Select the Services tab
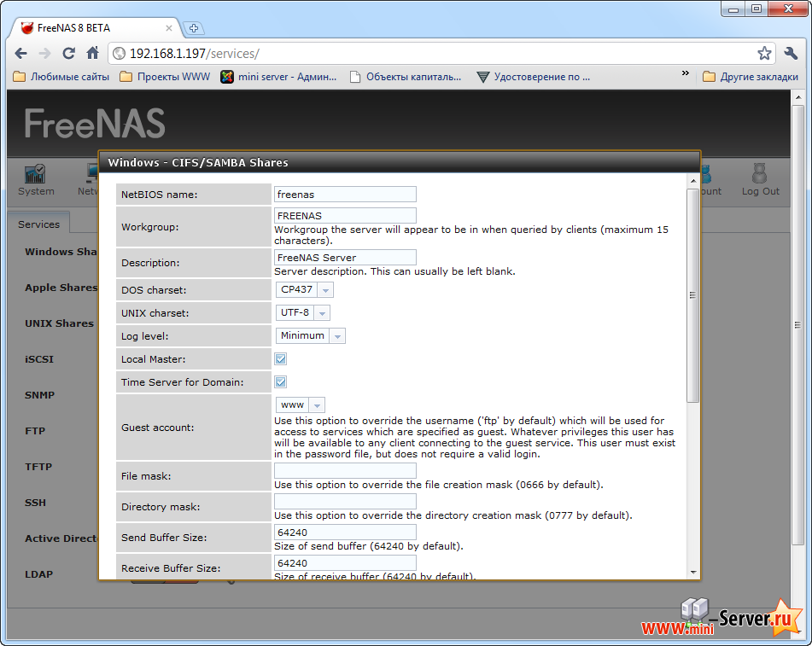Screen dimensions: 812x646 38,224
